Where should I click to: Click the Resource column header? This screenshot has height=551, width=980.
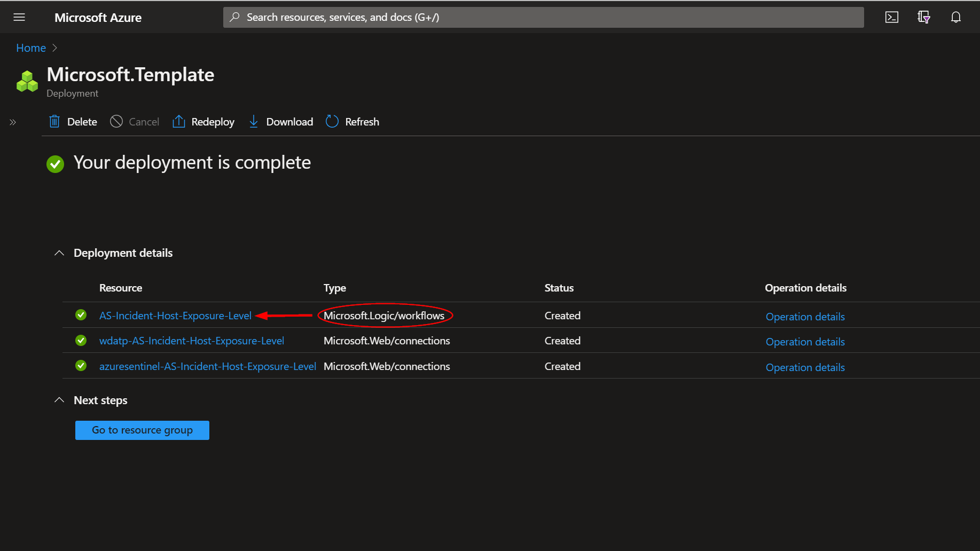coord(121,288)
